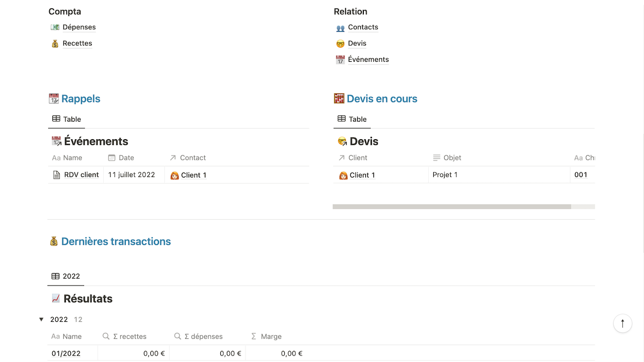Click the money emoji icon beside Dépenses

coord(55,27)
